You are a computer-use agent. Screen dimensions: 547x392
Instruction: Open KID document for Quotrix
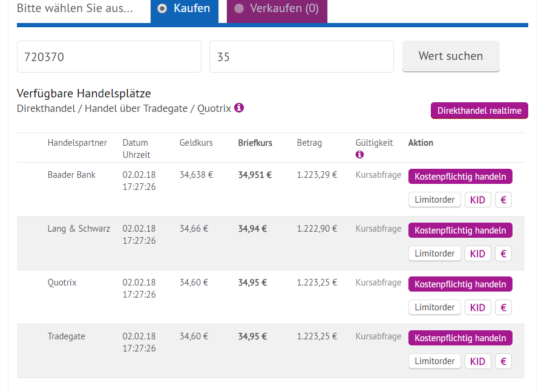pos(477,307)
